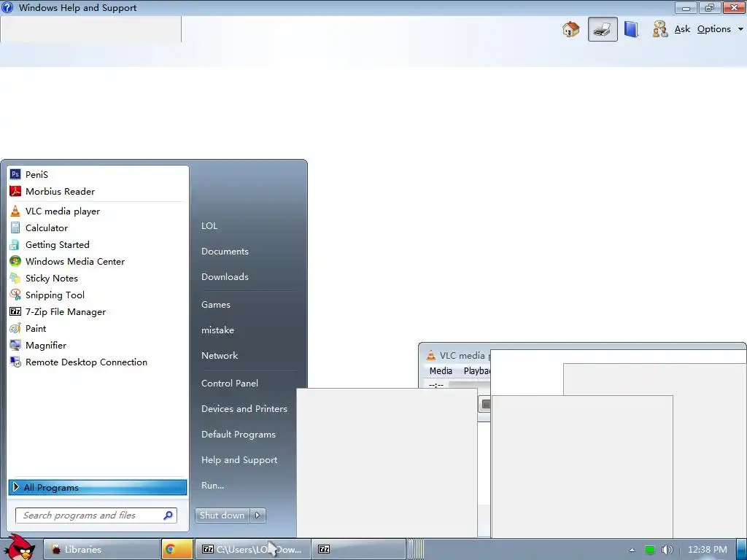Click the 12:38 PM clock
The image size is (747, 560).
[x=708, y=550]
